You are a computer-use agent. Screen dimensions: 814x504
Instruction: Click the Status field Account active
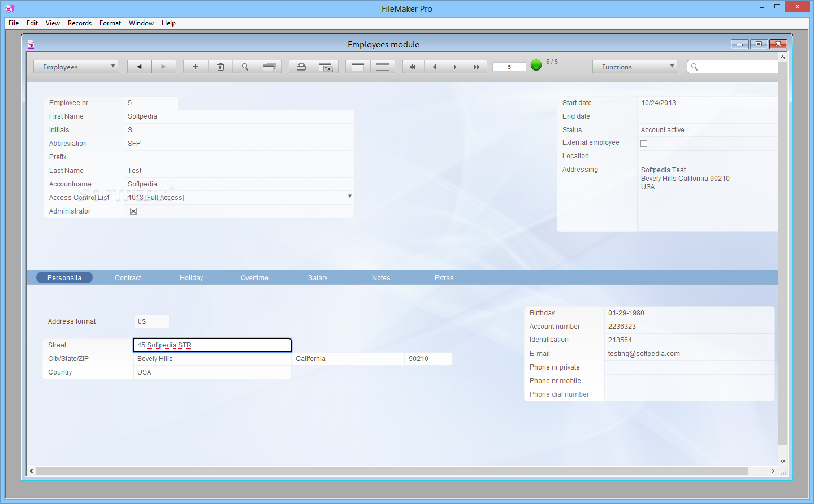coord(708,130)
